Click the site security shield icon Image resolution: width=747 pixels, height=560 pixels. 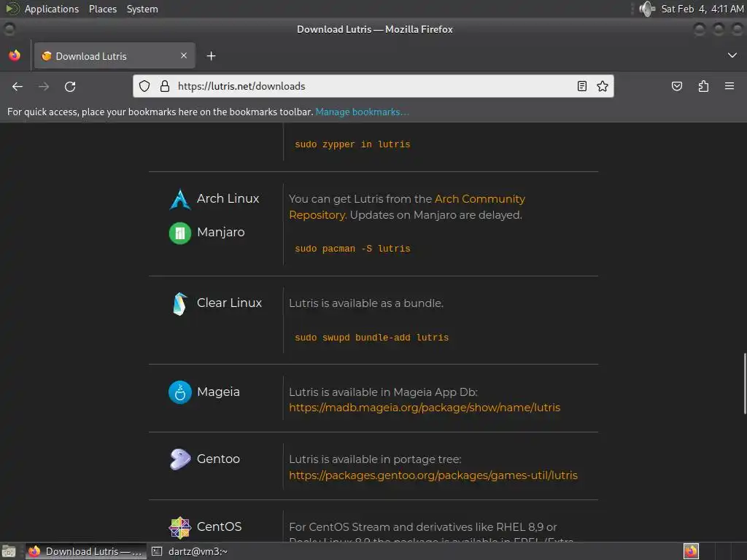144,86
